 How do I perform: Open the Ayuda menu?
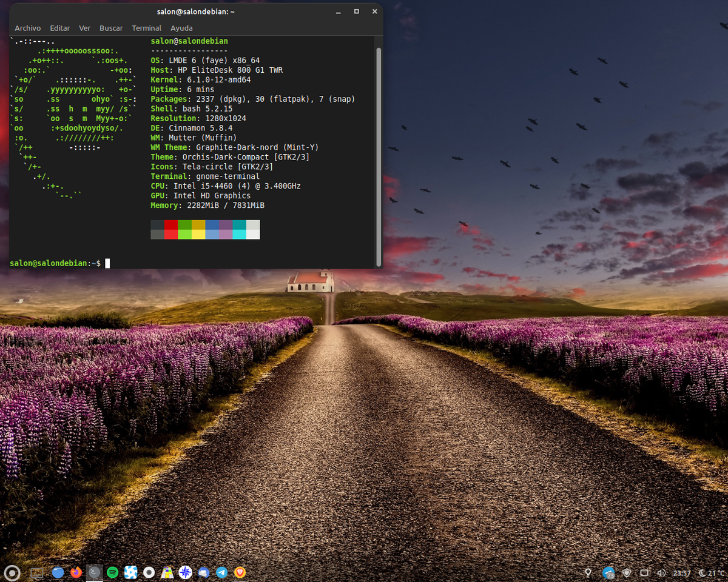tap(181, 28)
